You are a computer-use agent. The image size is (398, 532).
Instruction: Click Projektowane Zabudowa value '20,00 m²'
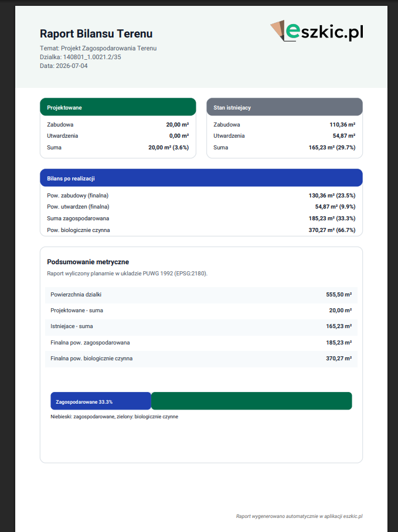[x=178, y=125]
